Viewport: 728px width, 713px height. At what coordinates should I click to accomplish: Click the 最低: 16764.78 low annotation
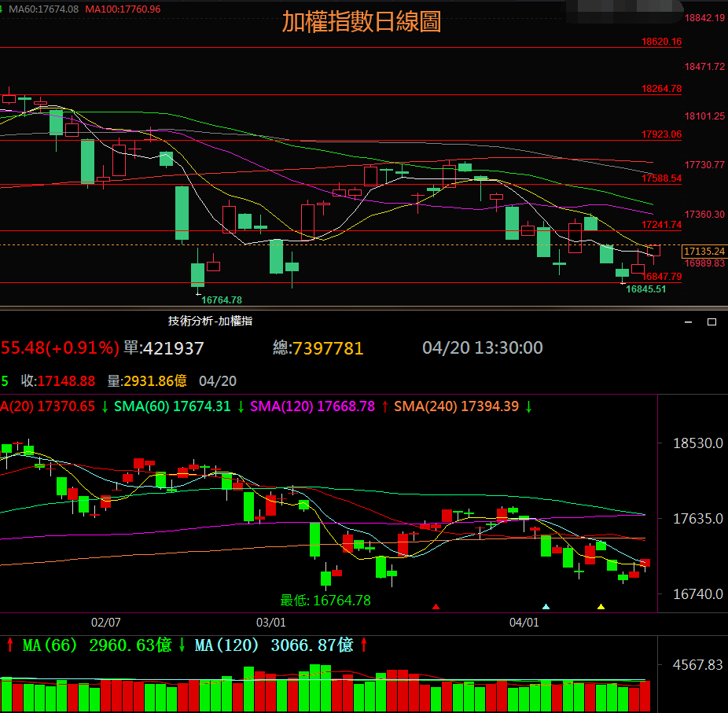325,600
